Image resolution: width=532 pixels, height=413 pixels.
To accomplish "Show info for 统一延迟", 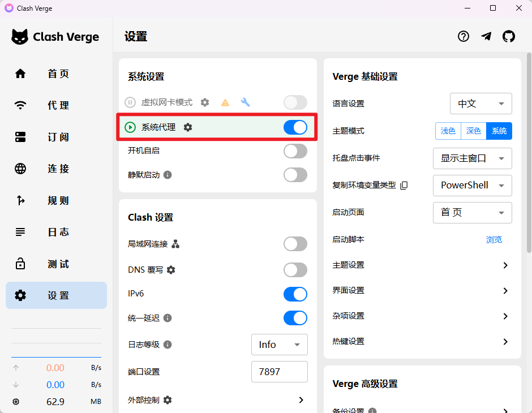I will pos(168,318).
